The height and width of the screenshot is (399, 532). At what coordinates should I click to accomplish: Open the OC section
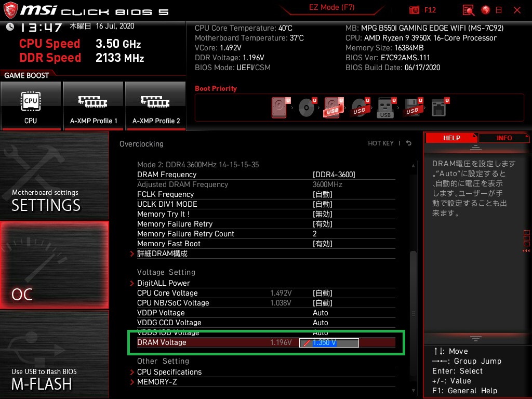(x=54, y=265)
